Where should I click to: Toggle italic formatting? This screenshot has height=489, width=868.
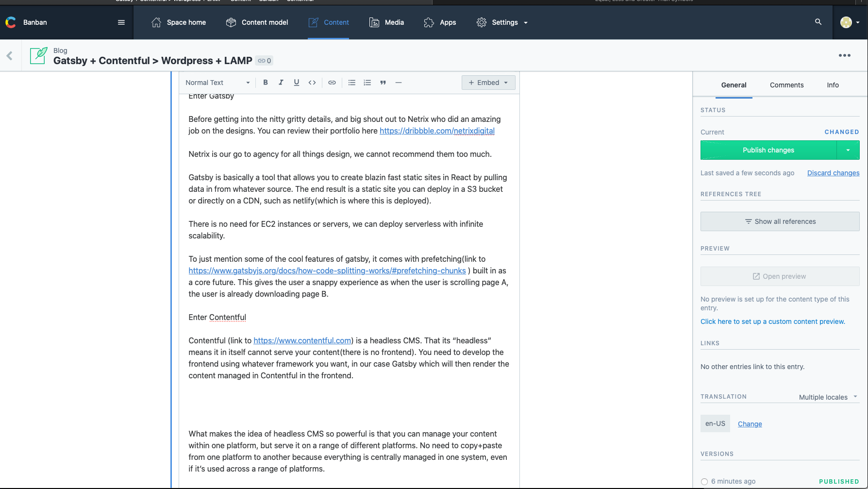tap(281, 83)
